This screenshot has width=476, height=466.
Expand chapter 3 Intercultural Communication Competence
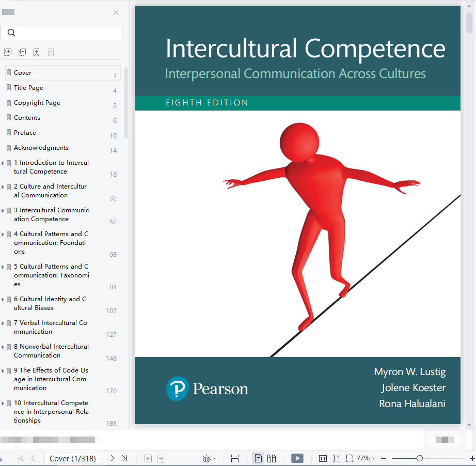pos(3,210)
